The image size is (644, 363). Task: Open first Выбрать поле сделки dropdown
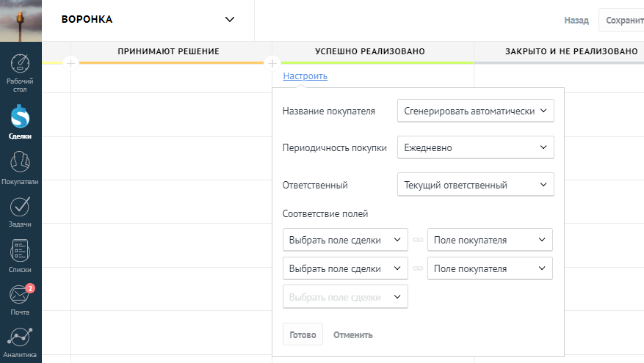[x=344, y=240]
